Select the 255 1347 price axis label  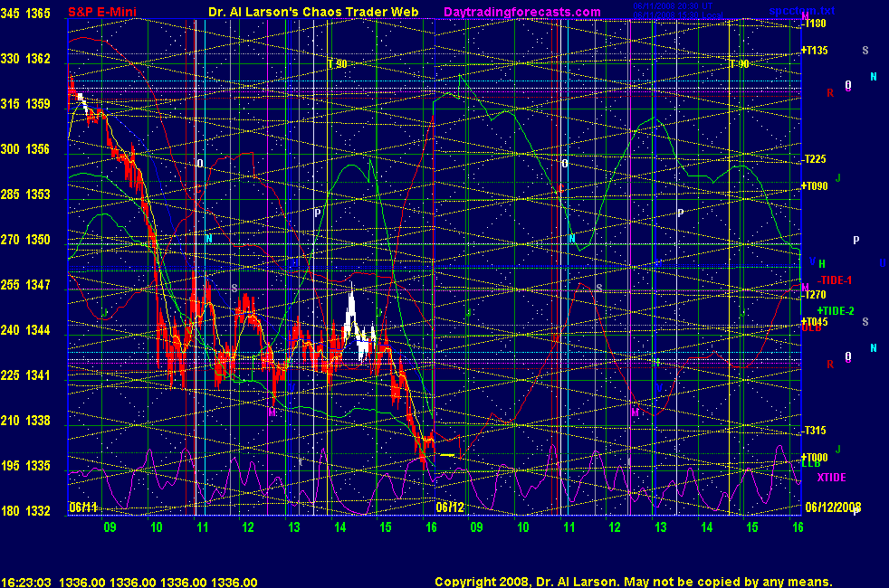tap(25, 284)
